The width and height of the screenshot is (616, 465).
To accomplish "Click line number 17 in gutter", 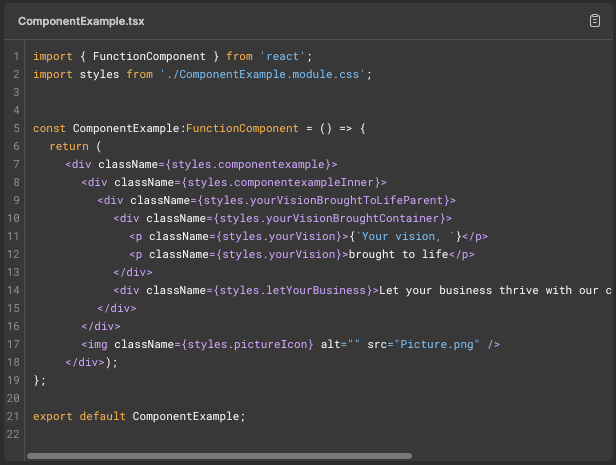I will [13, 344].
